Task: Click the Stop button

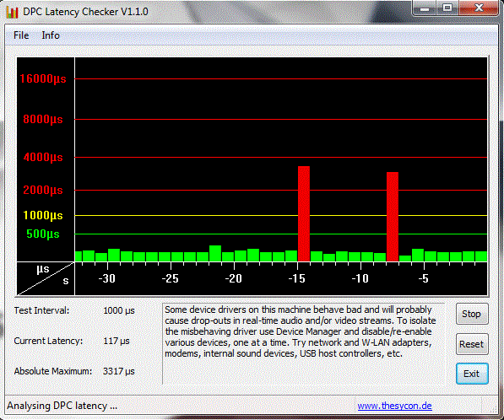Action: [x=472, y=314]
